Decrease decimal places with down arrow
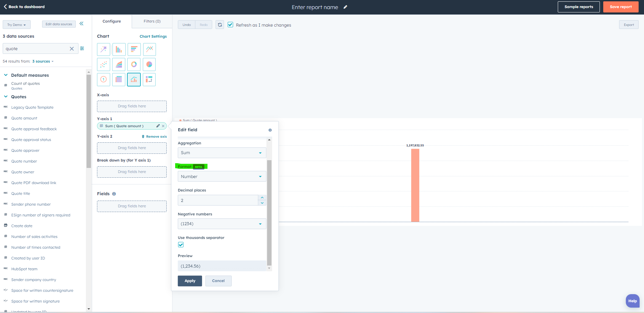 [262, 203]
